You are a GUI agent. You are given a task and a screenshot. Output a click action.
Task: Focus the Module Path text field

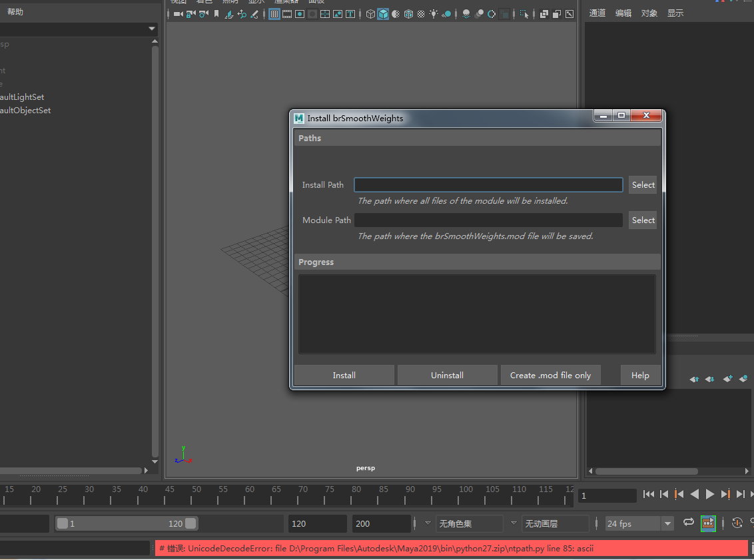coord(488,220)
